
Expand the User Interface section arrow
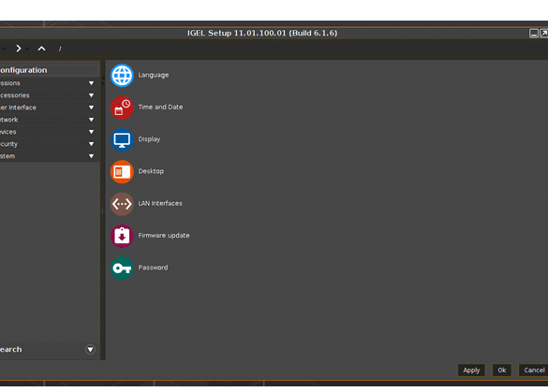click(91, 108)
